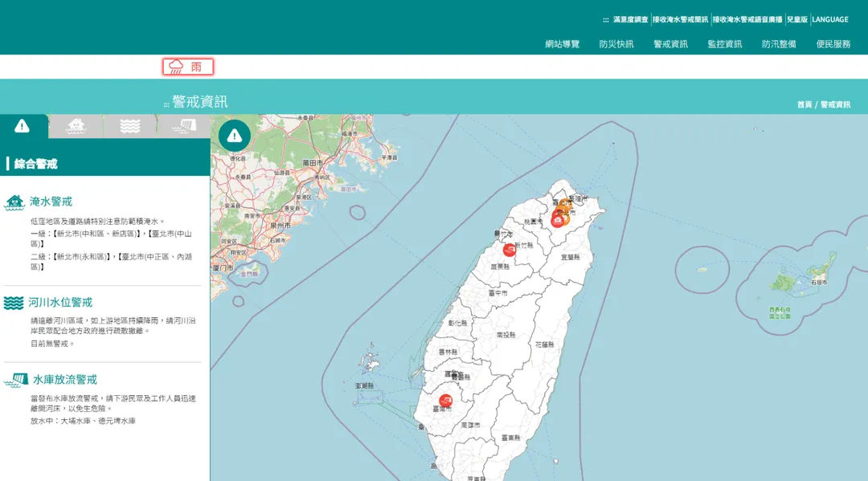The height and width of the screenshot is (481, 868).
Task: Open the 監控資訊 menu
Action: point(725,44)
